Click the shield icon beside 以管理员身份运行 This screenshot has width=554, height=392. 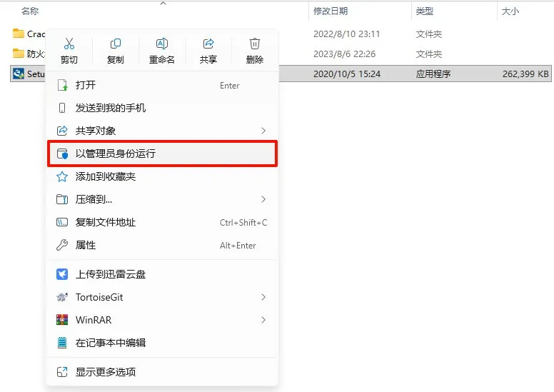point(62,154)
